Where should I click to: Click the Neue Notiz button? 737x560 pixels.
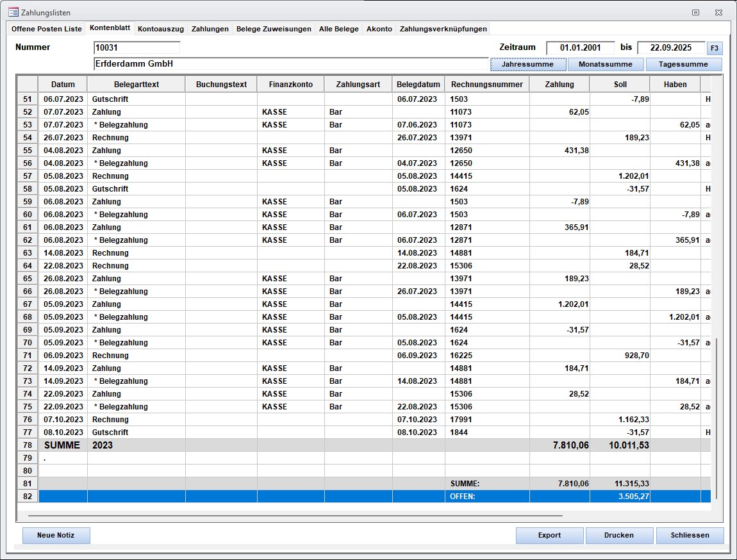pyautogui.click(x=56, y=536)
